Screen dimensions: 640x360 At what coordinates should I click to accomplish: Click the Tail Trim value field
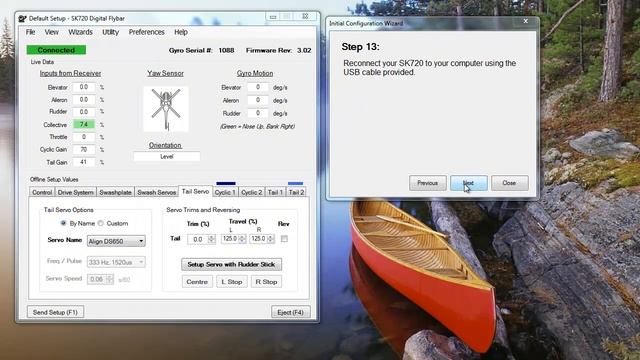[198, 239]
